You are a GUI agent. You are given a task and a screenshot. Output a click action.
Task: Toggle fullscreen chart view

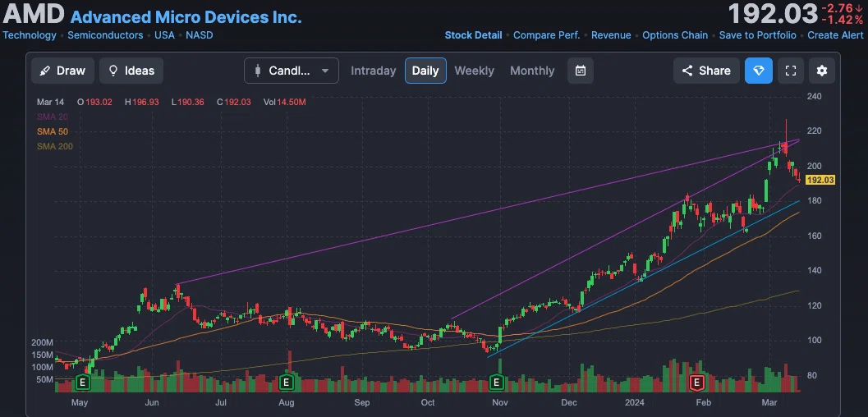click(791, 71)
